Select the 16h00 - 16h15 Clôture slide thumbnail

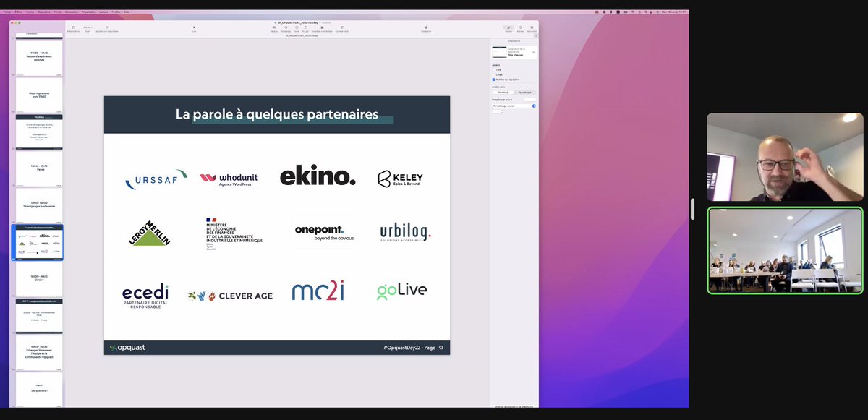click(39, 279)
